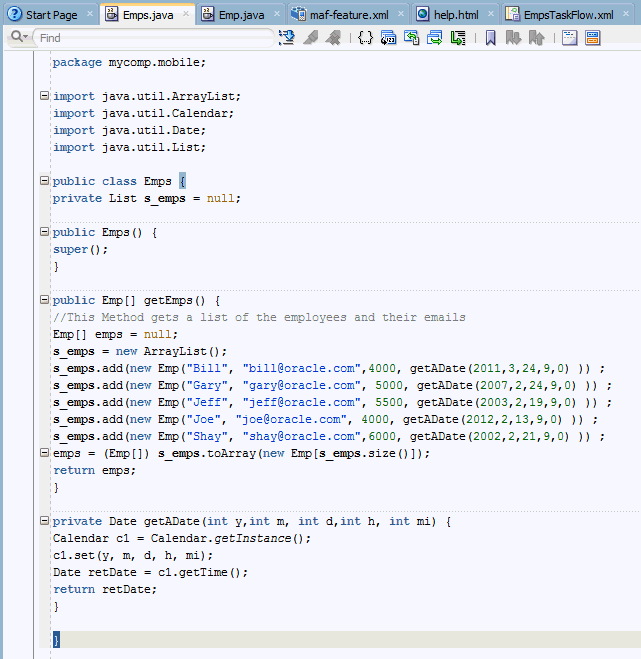641x659 pixels.
Task: Click the 'import java.util.Calendar;' line
Action: pyautogui.click(x=143, y=113)
